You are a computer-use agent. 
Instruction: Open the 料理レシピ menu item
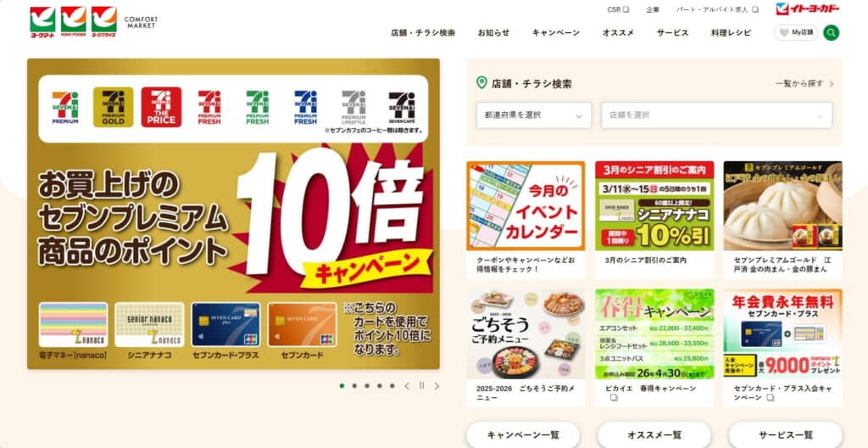click(x=732, y=33)
